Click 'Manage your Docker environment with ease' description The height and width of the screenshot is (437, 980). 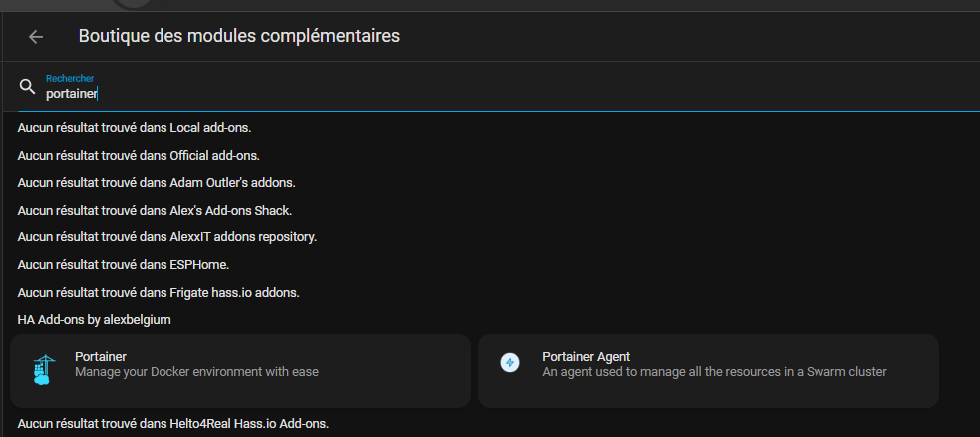click(196, 372)
